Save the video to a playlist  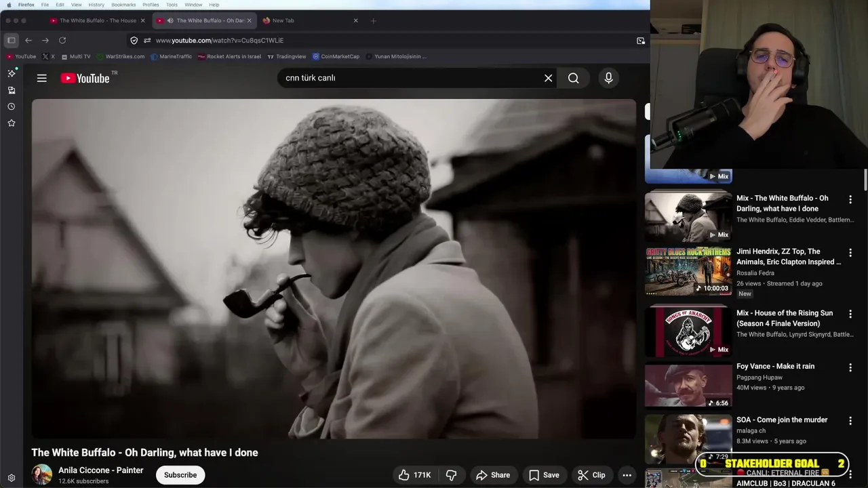coord(545,475)
